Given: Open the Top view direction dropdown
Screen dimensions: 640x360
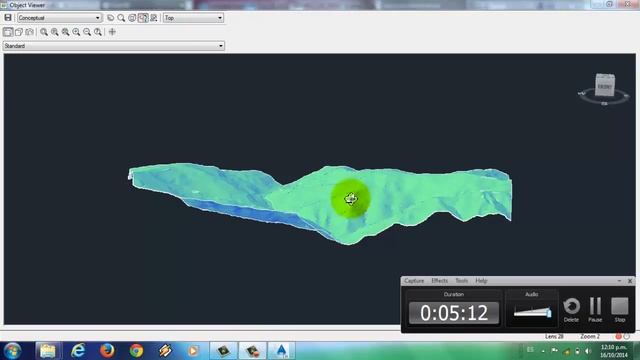Looking at the screenshot, I should coord(193,18).
